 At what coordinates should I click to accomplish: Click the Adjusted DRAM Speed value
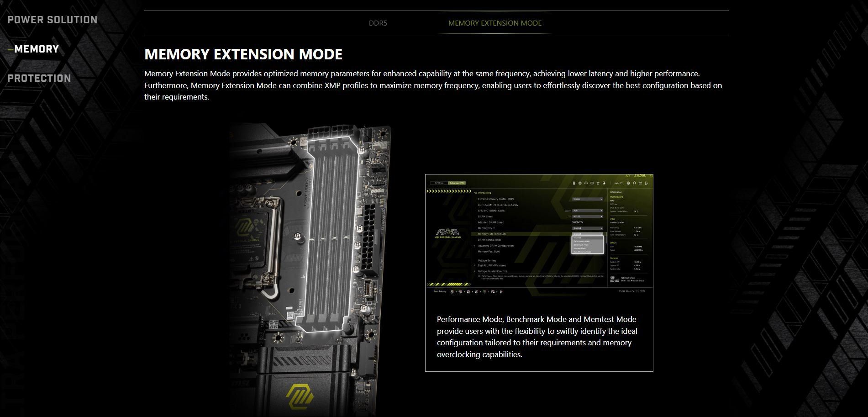pos(578,222)
